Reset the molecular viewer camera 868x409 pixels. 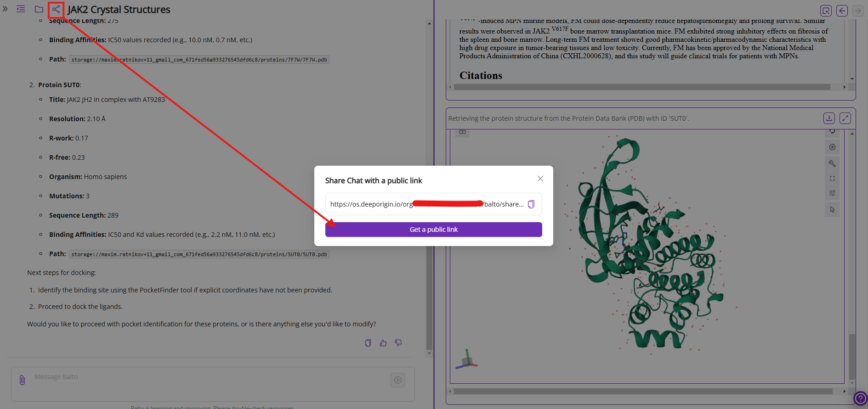pos(832,131)
